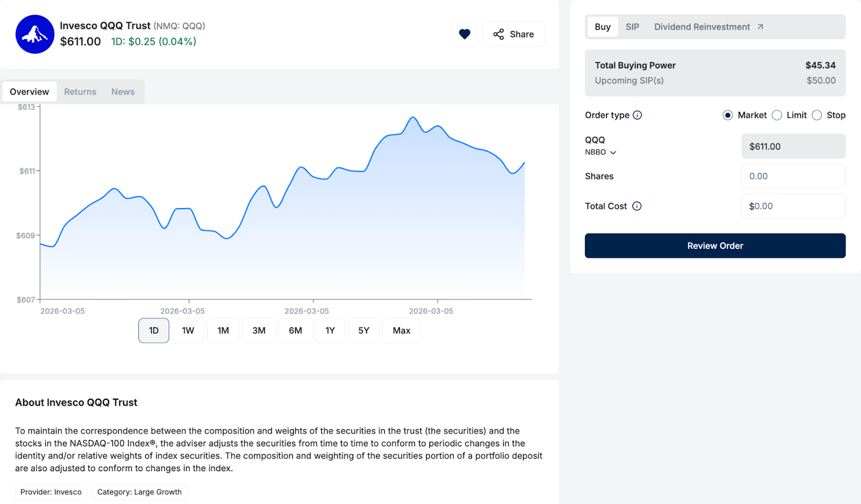The height and width of the screenshot is (504, 861).
Task: Select the Stop order type radio
Action: click(x=816, y=115)
